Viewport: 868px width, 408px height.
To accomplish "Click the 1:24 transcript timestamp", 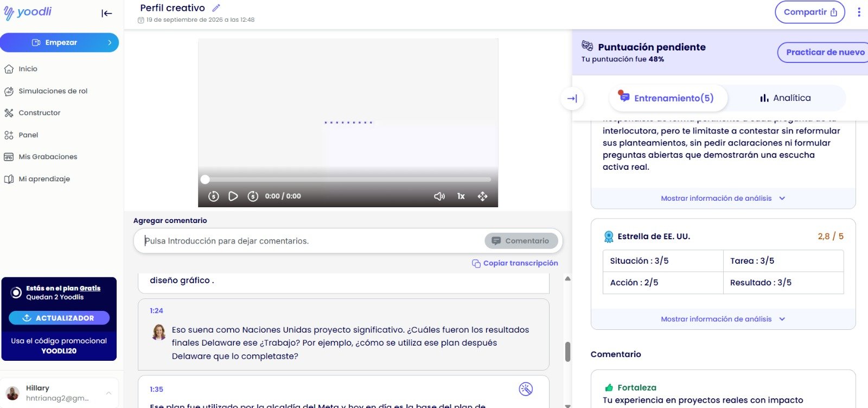I will (156, 311).
